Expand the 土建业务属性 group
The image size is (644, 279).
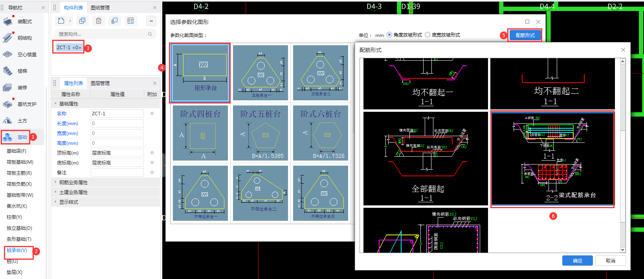click(x=55, y=192)
